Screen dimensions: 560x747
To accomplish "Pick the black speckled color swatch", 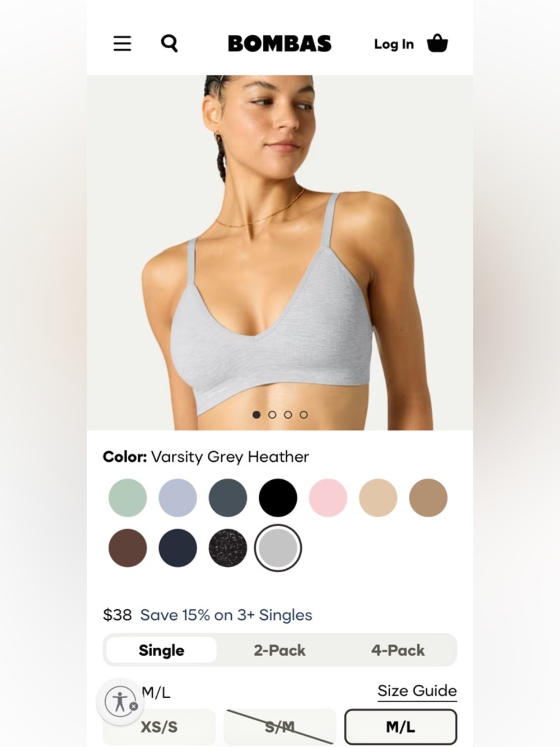I will point(228,548).
